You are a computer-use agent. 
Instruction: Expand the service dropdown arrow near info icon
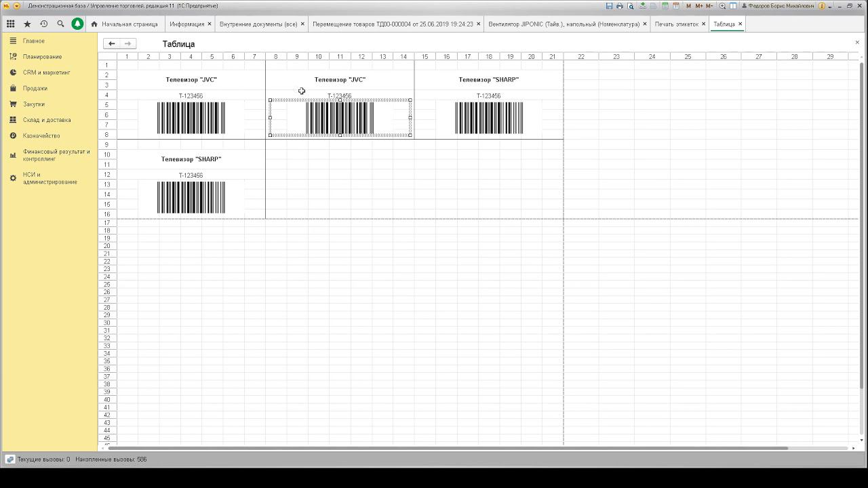pos(829,6)
